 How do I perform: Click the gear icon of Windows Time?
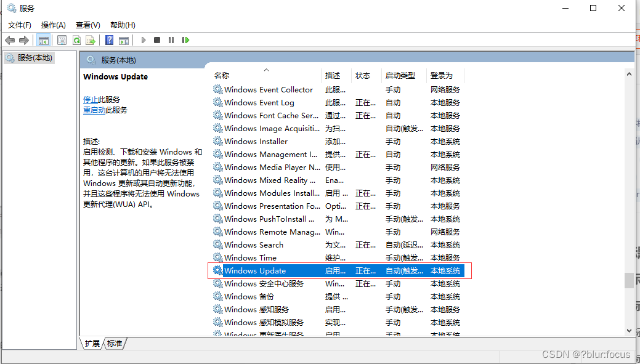tap(218, 257)
